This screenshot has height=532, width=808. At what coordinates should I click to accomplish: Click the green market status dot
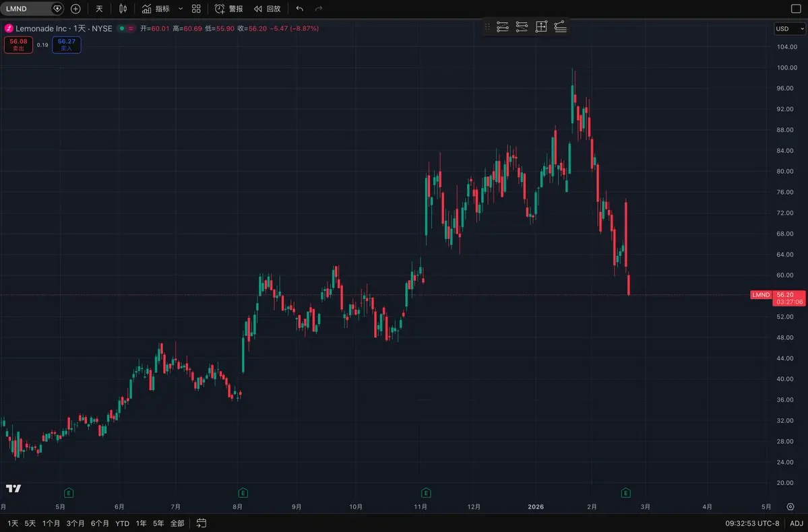click(x=122, y=28)
